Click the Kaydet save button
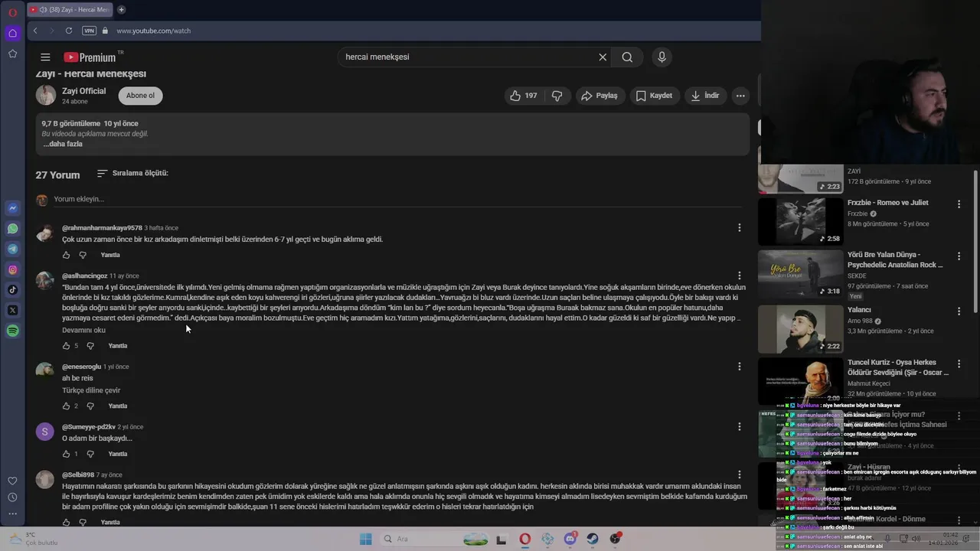This screenshot has height=551, width=980. pyautogui.click(x=654, y=96)
